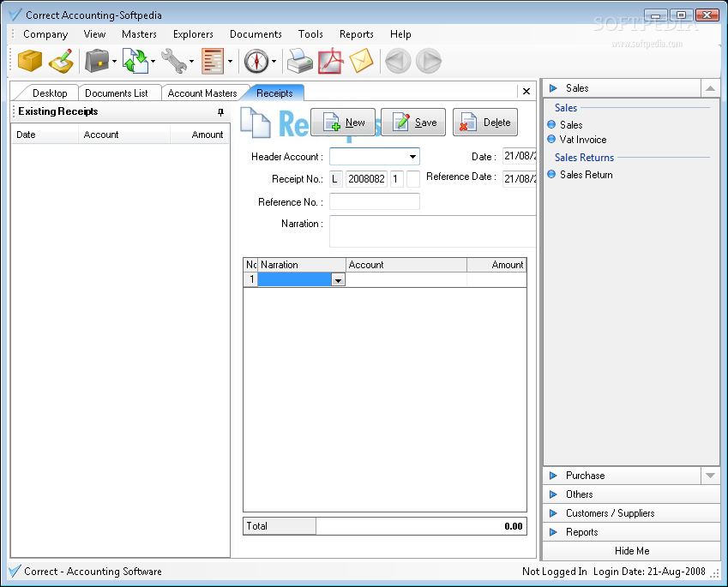
Task: Expand the Others section
Action: coord(631,494)
